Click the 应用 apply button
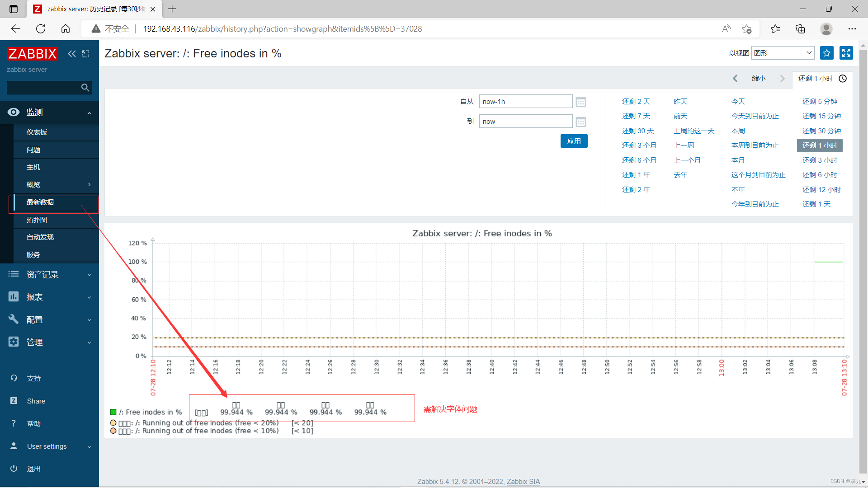868x488 pixels. (574, 141)
